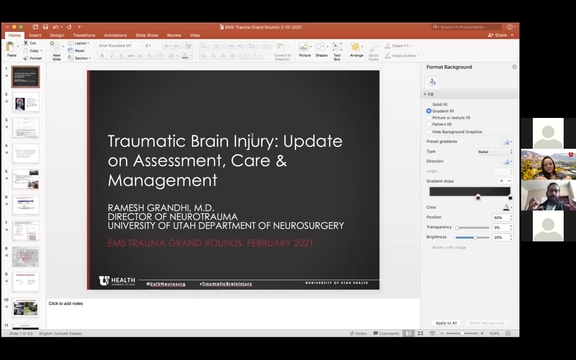Screen dimensions: 576x360
Task: Click the New Slide icon
Action: [x=55, y=46]
